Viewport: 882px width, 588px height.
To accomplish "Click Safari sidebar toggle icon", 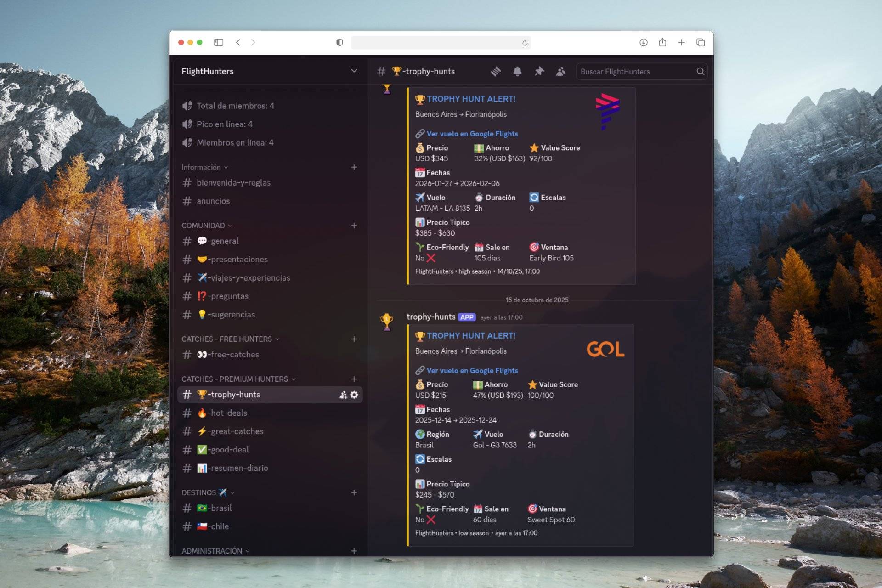I will [219, 42].
